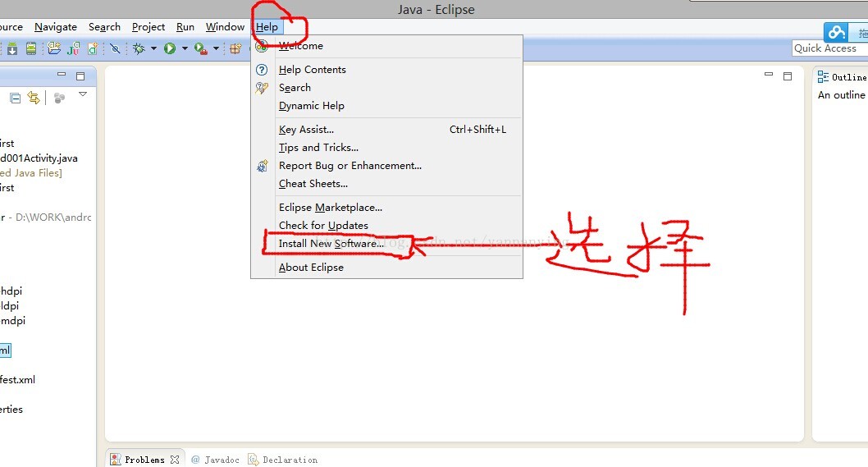Open the Package Explorer view menu triangle
Viewport: 868px width, 467px height.
pos(83,94)
